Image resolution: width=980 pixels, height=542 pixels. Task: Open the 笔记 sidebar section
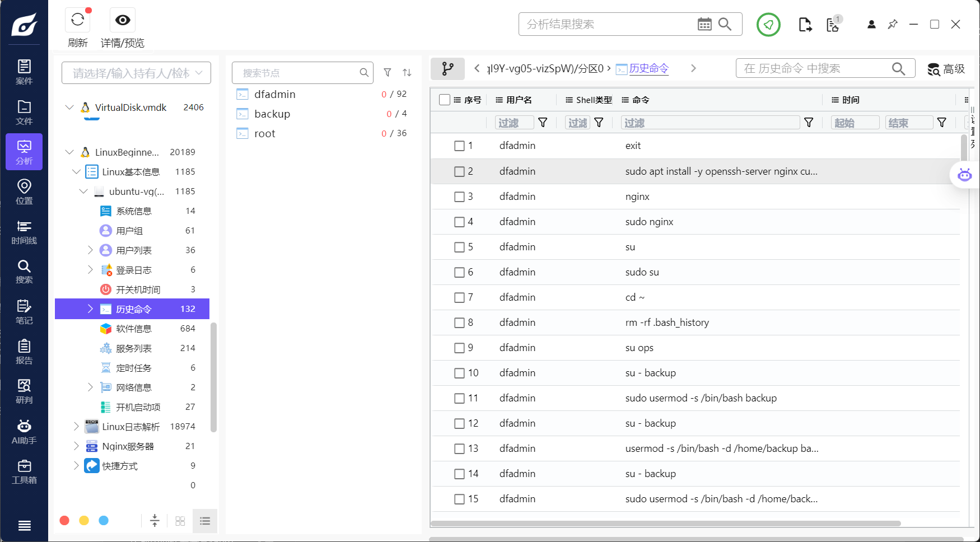(x=24, y=312)
